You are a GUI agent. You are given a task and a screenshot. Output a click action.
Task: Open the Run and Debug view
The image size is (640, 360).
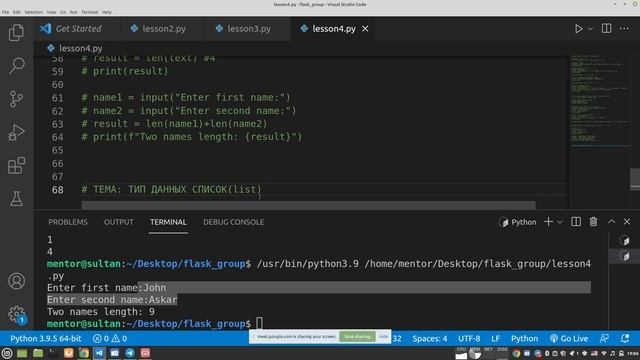coord(16,132)
